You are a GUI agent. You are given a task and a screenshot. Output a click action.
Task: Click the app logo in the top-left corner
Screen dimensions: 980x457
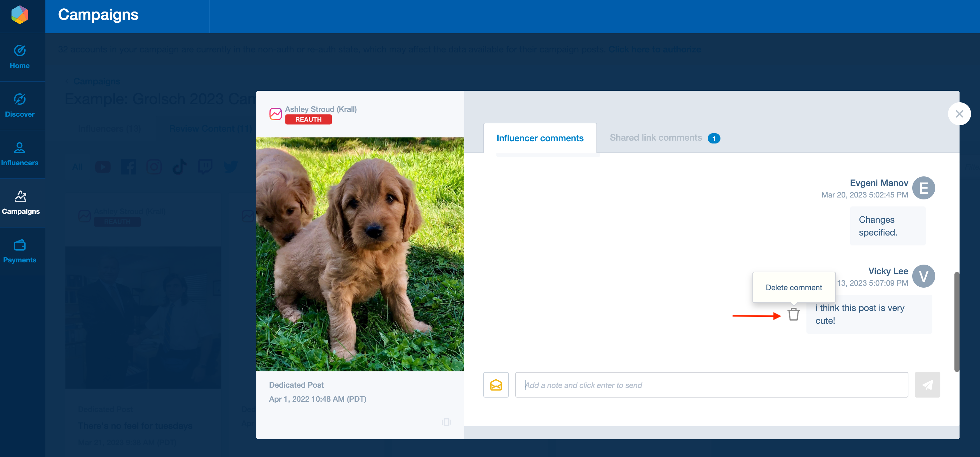(x=20, y=15)
